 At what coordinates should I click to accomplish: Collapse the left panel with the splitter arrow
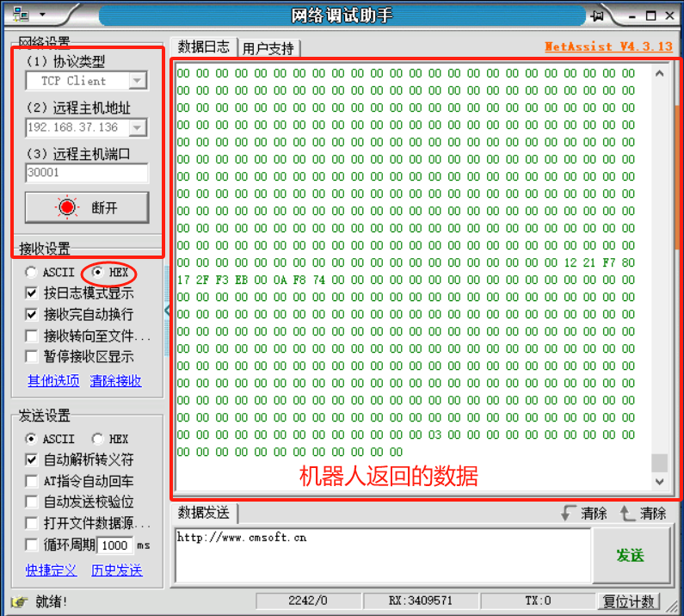[168, 310]
